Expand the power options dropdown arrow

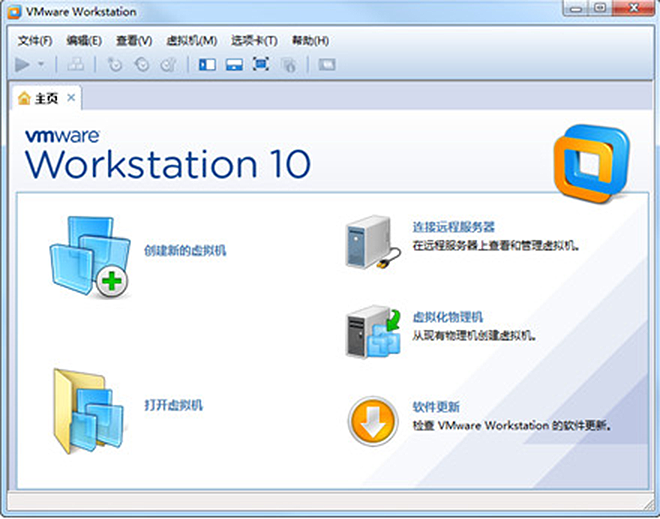coord(41,64)
